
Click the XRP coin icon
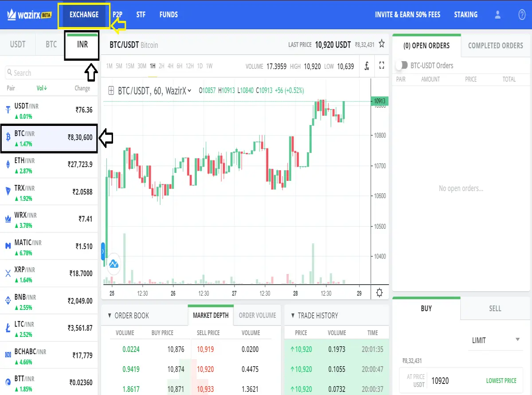click(x=8, y=274)
